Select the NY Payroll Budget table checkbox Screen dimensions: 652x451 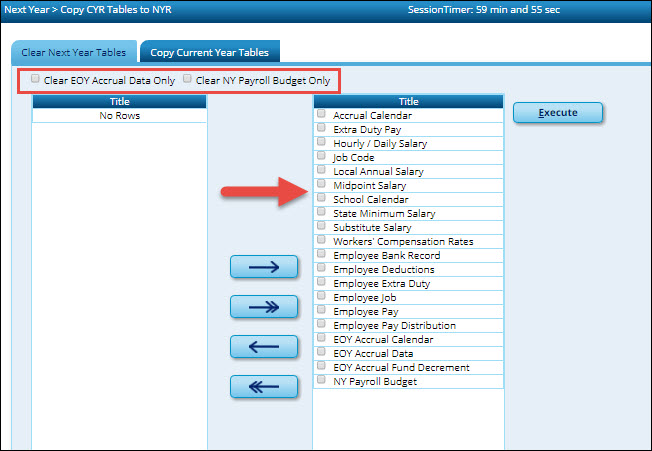(322, 380)
